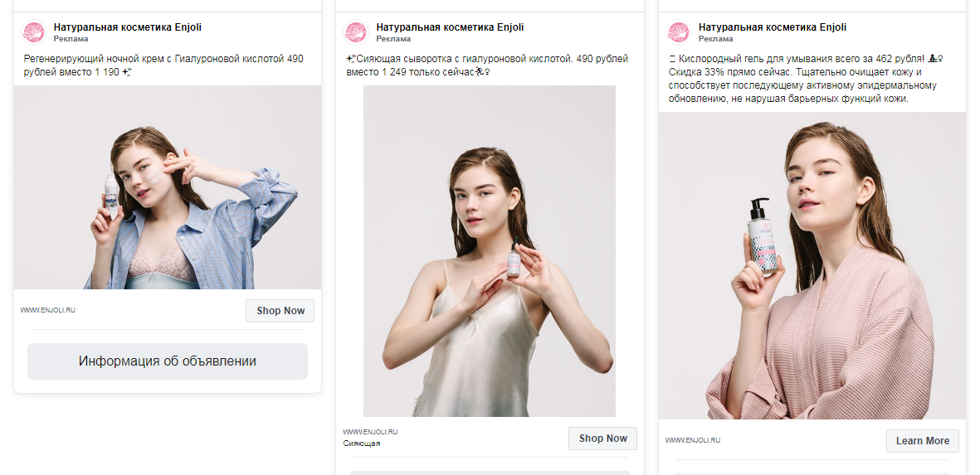Click WWW.ENJOLI.RU under the serum ad
Image resolution: width=980 pixels, height=475 pixels.
[370, 432]
